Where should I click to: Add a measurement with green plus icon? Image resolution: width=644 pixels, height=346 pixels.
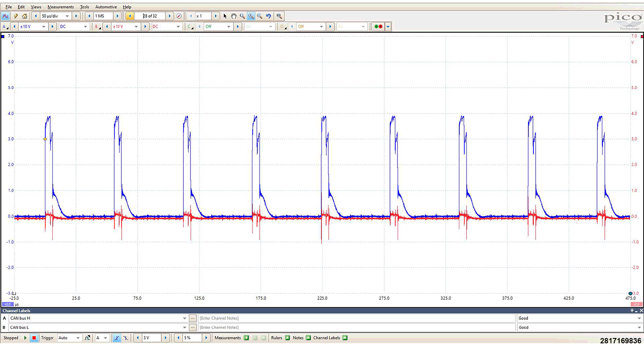click(x=246, y=338)
